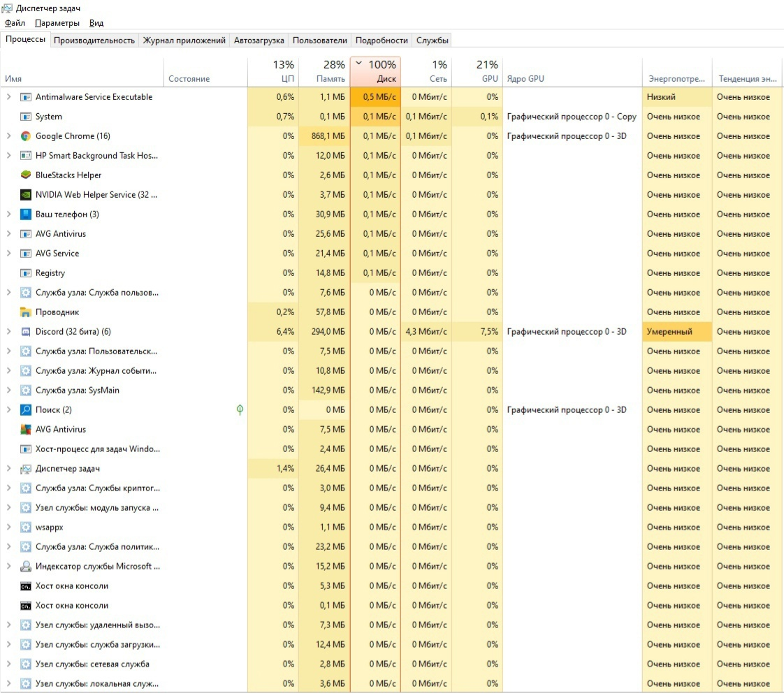Sort by the GPU 21% column header

(x=477, y=71)
